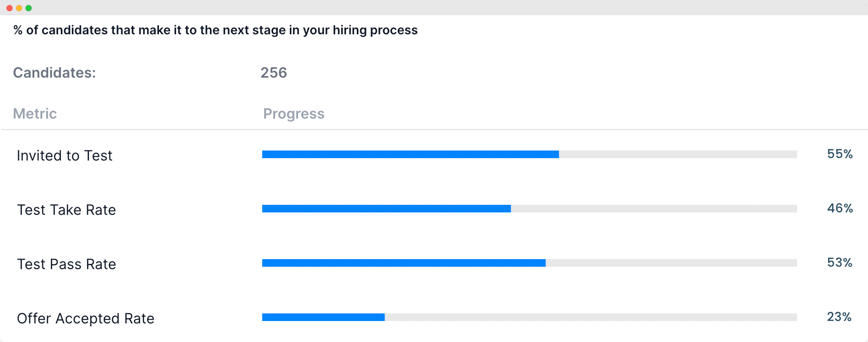This screenshot has width=868, height=342.
Task: Click the yellow minimize window button
Action: pos(19,8)
